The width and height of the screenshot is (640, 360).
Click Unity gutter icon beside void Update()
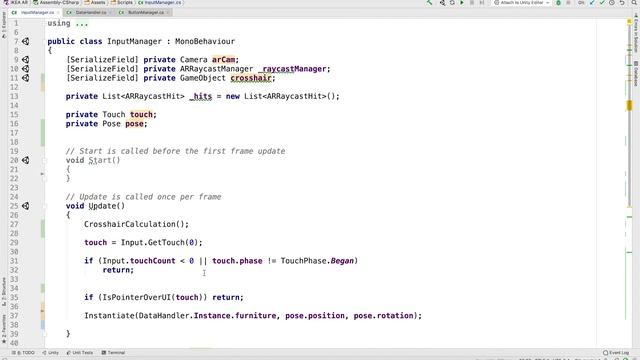tap(25, 206)
